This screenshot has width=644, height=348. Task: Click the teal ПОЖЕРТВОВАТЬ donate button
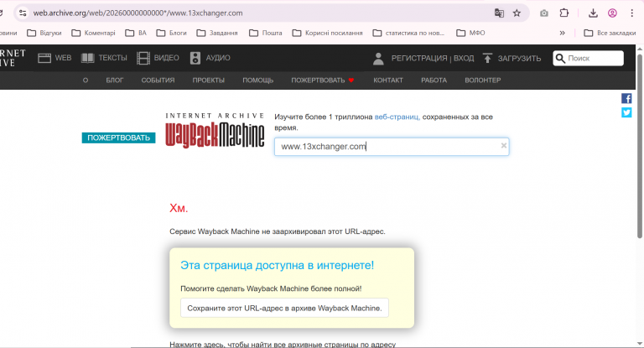click(x=118, y=138)
